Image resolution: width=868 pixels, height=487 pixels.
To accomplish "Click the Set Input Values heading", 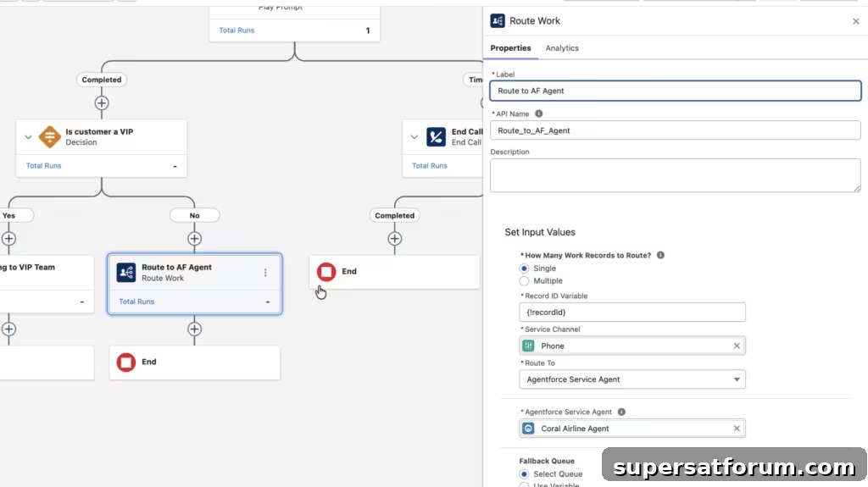I will pyautogui.click(x=540, y=232).
